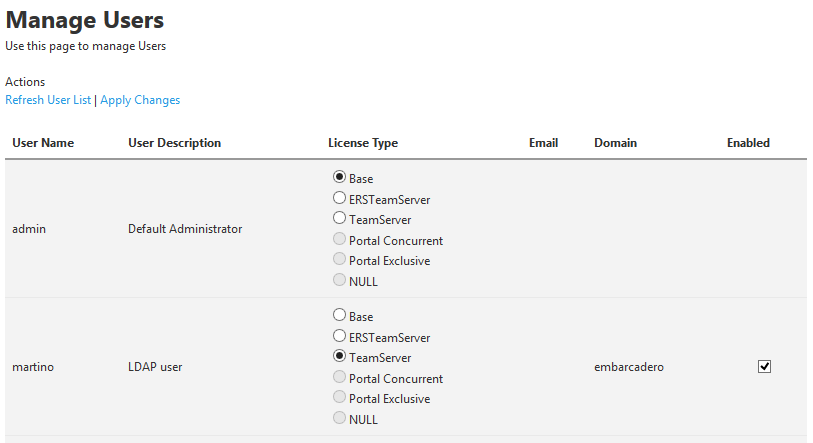Pick Portal Exclusive for admin user
The width and height of the screenshot is (813, 443).
(339, 259)
